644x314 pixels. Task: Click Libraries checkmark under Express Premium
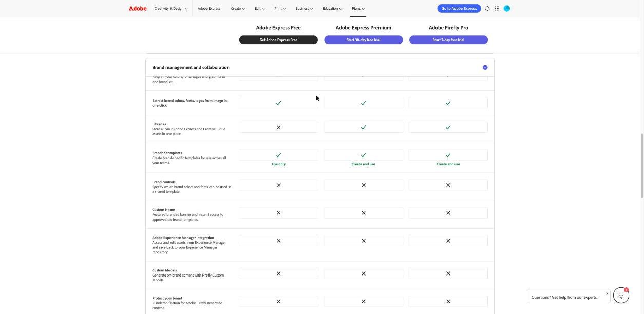[x=363, y=127]
